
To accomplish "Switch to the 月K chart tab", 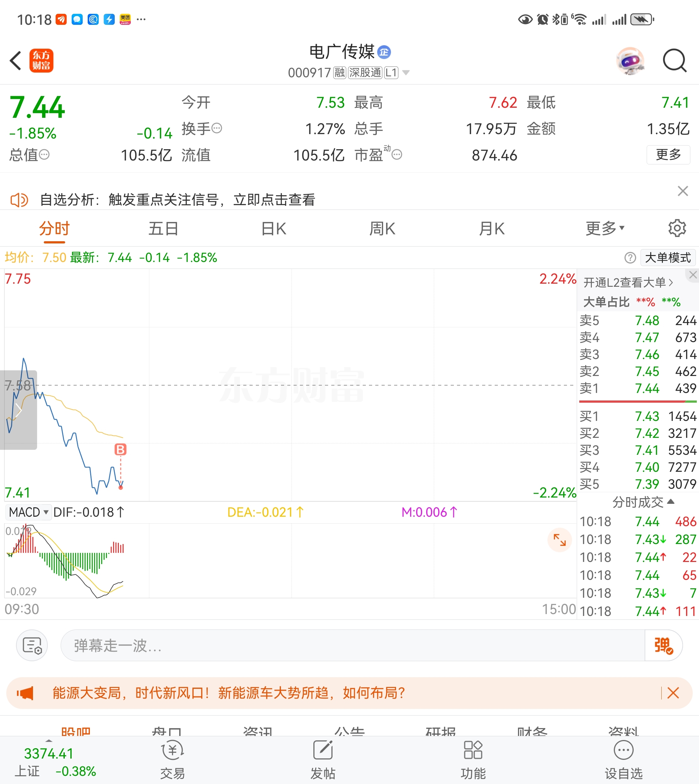I will coord(492,229).
